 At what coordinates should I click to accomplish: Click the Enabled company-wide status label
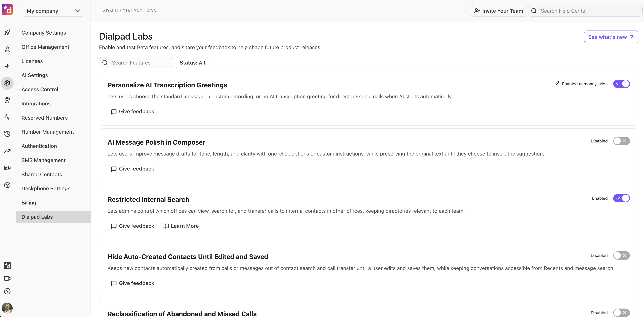(x=585, y=84)
